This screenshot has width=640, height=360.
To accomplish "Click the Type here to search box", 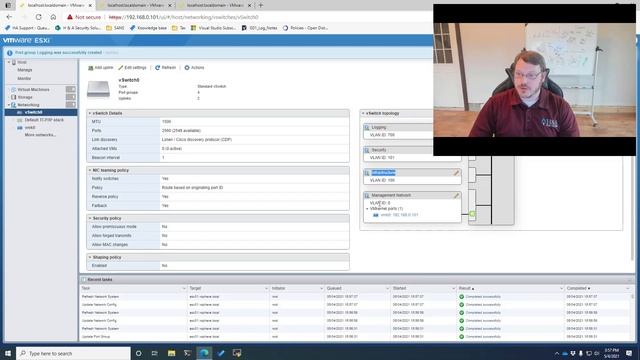I will click(73, 353).
